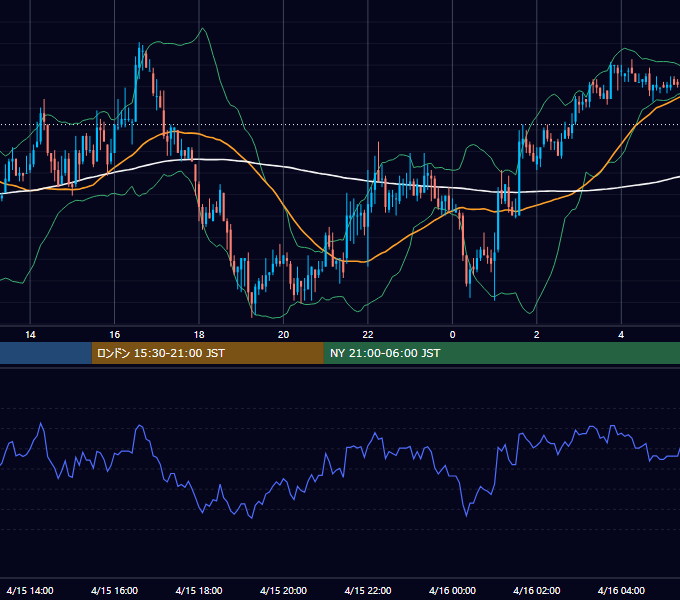Click the NY 21:00-06:00 JST session band

tap(502, 353)
